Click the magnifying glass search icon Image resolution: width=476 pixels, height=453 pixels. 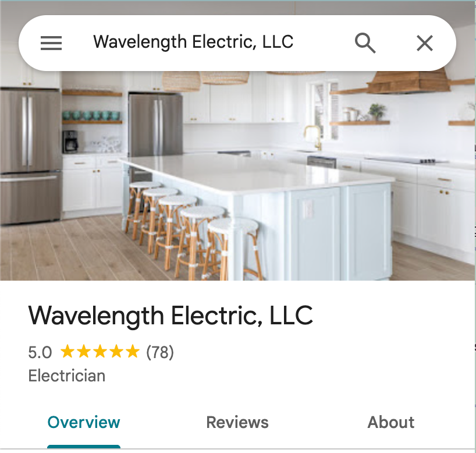coord(365,43)
